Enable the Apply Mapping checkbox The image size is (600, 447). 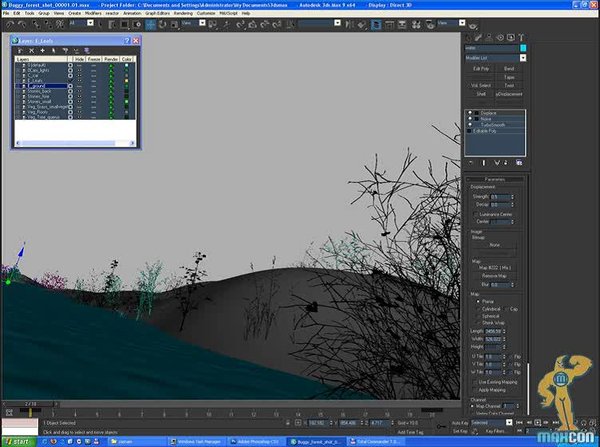[475, 390]
